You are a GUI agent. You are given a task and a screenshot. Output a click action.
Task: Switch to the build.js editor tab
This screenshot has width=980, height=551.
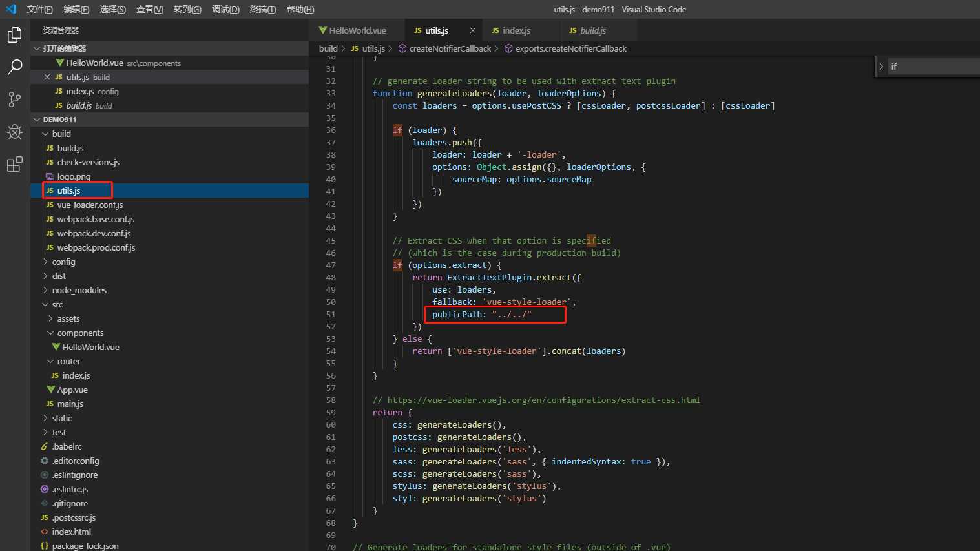(x=592, y=30)
